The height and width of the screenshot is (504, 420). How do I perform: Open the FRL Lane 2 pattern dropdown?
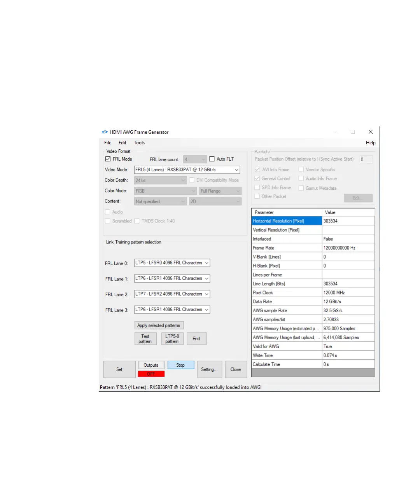coord(172,294)
